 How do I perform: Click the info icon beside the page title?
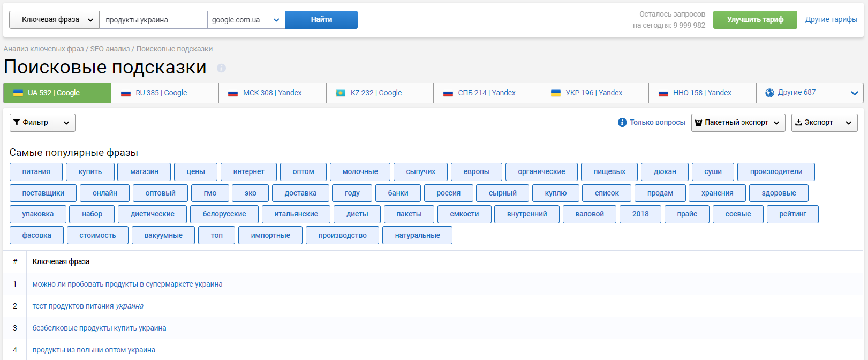tap(221, 68)
